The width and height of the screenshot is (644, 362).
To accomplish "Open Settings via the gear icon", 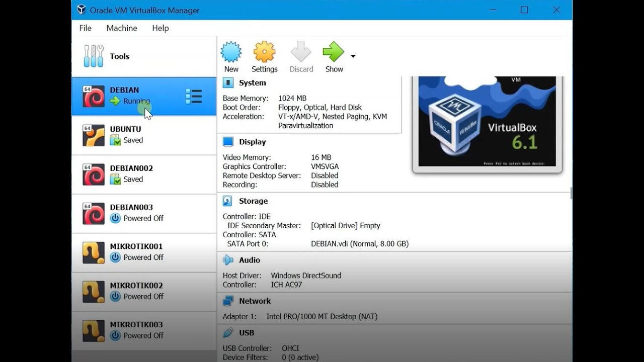I will click(x=265, y=52).
